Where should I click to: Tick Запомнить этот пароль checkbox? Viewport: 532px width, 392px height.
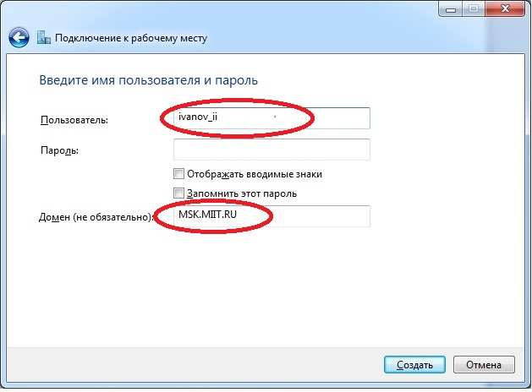pyautogui.click(x=178, y=193)
